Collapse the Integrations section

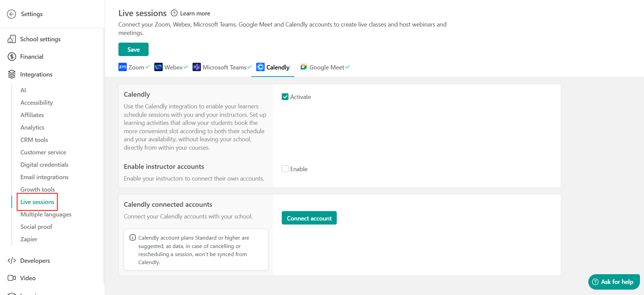coord(36,75)
